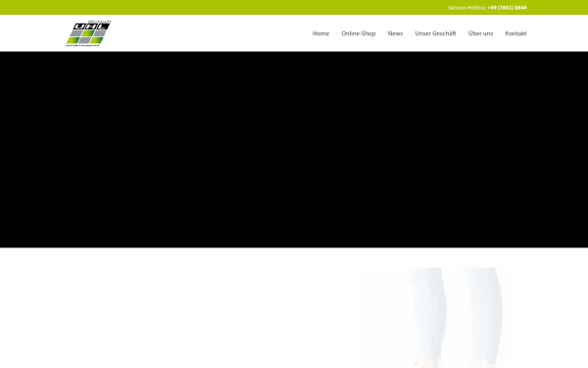Click the faded jeans legs image
The height and width of the screenshot is (368, 588).
pyautogui.click(x=433, y=318)
